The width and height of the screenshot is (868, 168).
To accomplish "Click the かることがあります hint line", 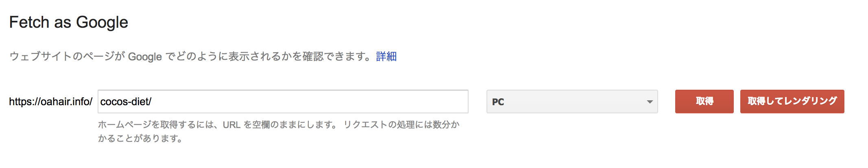I will [x=140, y=139].
